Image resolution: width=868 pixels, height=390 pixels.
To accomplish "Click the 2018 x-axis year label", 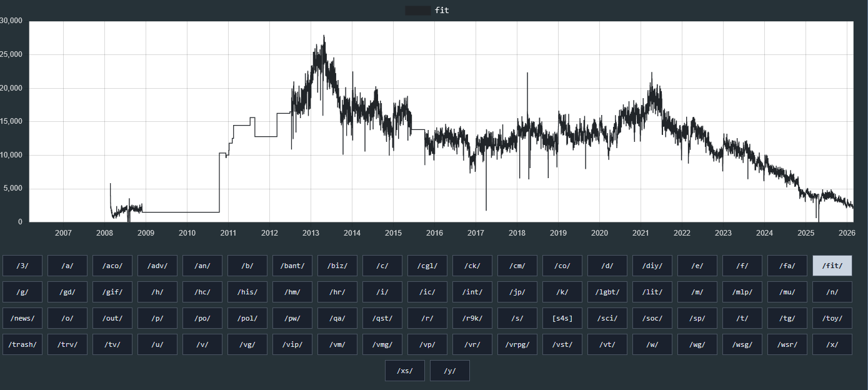I will pos(517,233).
